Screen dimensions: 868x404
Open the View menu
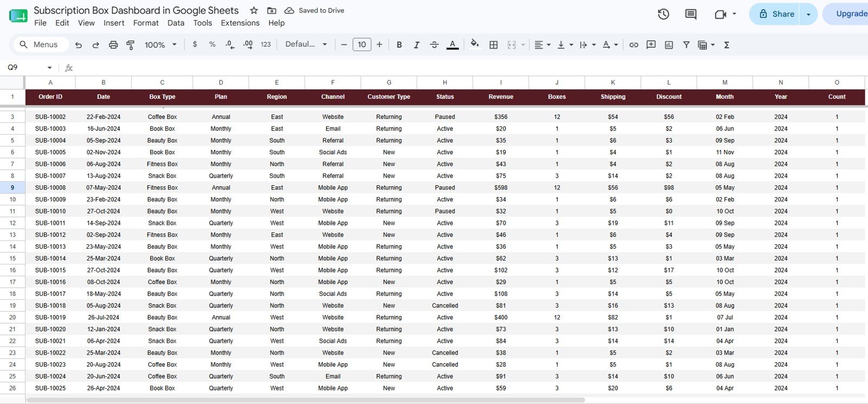pyautogui.click(x=86, y=23)
